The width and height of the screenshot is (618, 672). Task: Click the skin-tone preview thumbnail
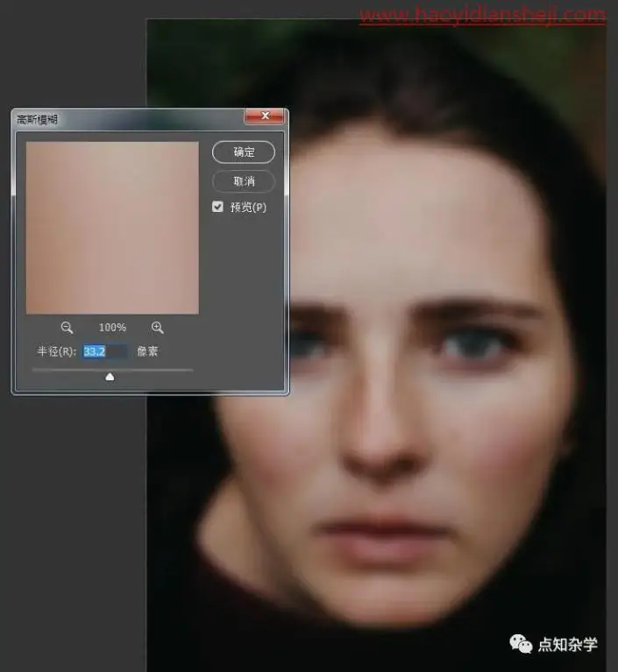[112, 228]
